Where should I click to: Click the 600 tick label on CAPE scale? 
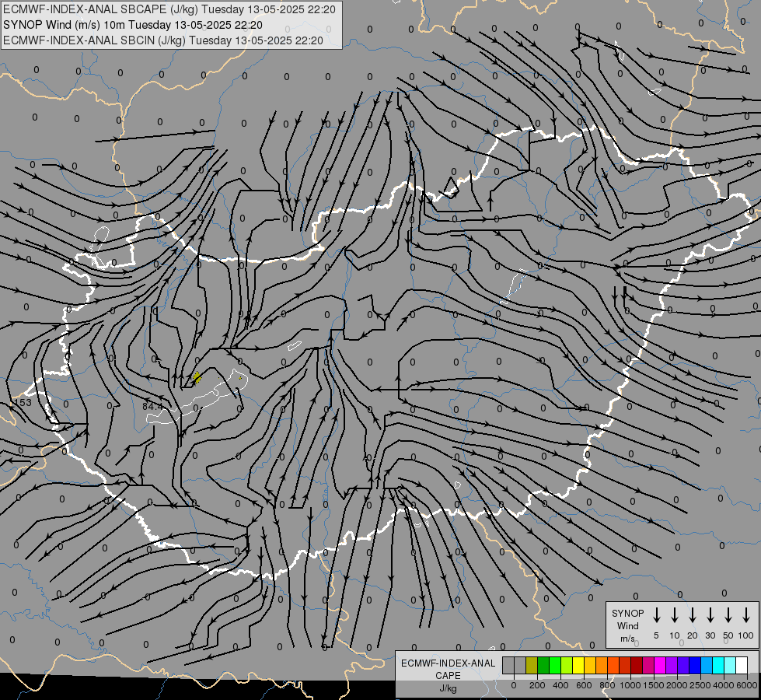[584, 685]
